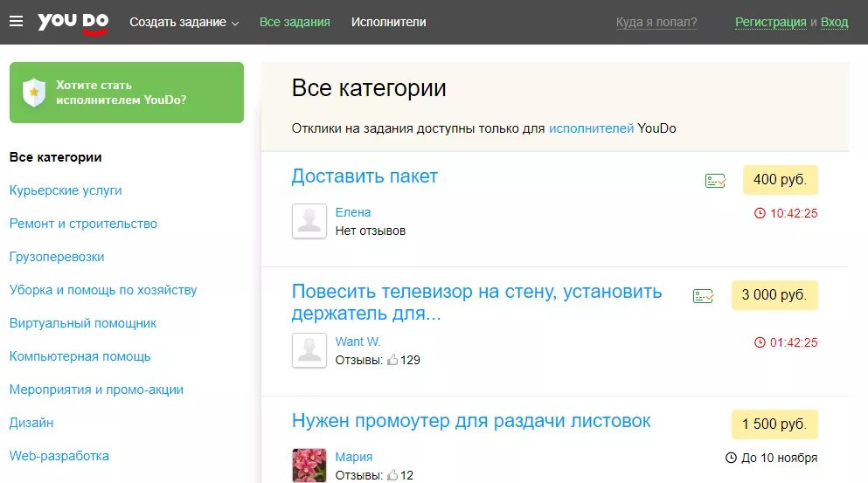Open the Повесить телевизор на стену task

tap(476, 302)
